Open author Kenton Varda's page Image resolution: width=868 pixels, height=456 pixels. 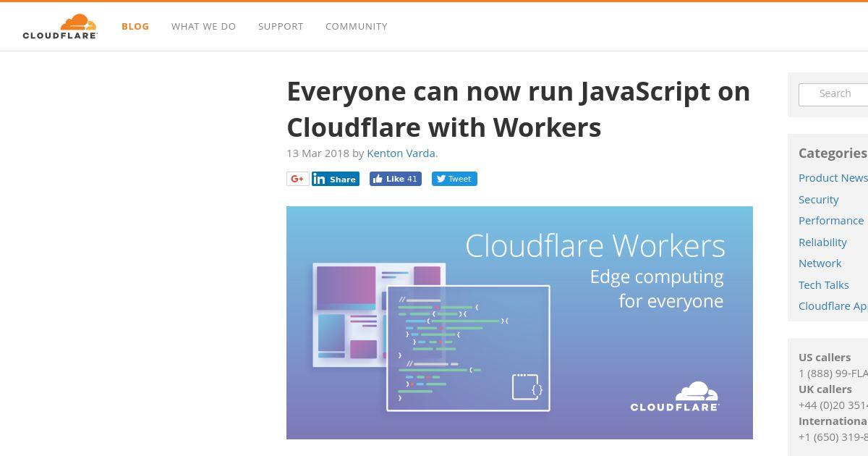401,153
